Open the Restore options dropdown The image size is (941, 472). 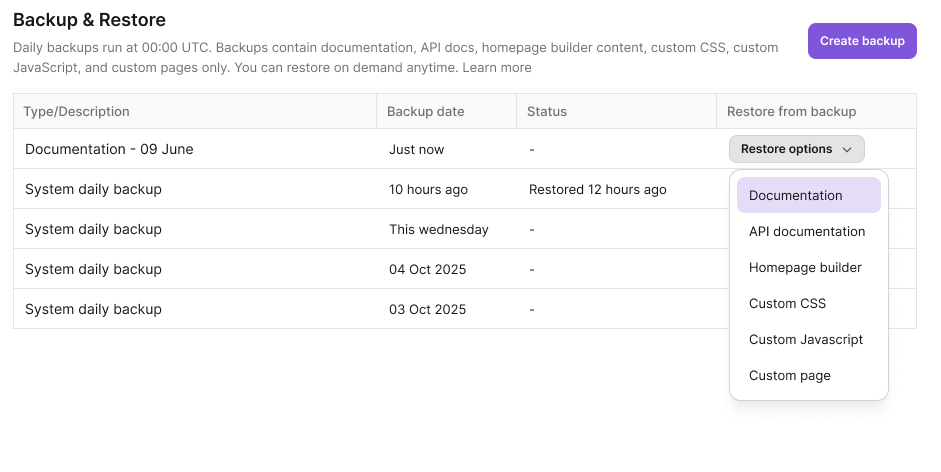click(796, 149)
